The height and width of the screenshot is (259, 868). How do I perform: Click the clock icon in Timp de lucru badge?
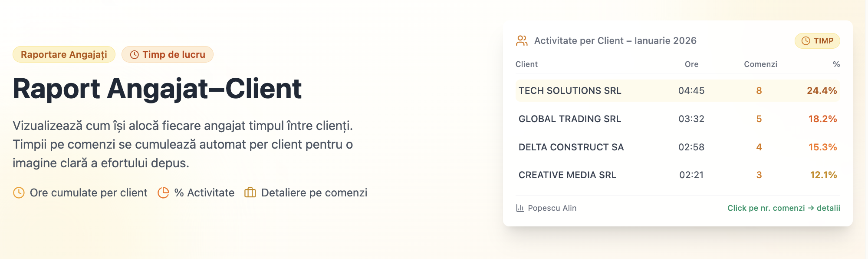pos(135,55)
